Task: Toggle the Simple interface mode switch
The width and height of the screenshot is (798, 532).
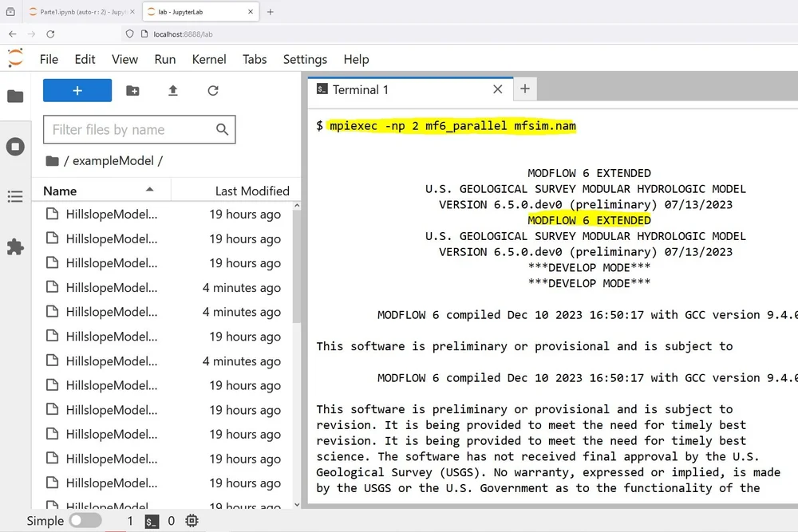Action: [x=85, y=520]
